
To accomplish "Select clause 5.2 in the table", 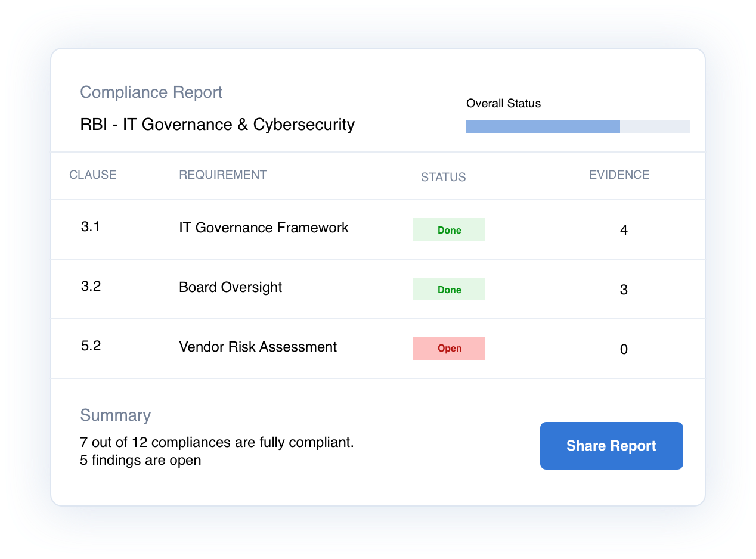I will (91, 346).
